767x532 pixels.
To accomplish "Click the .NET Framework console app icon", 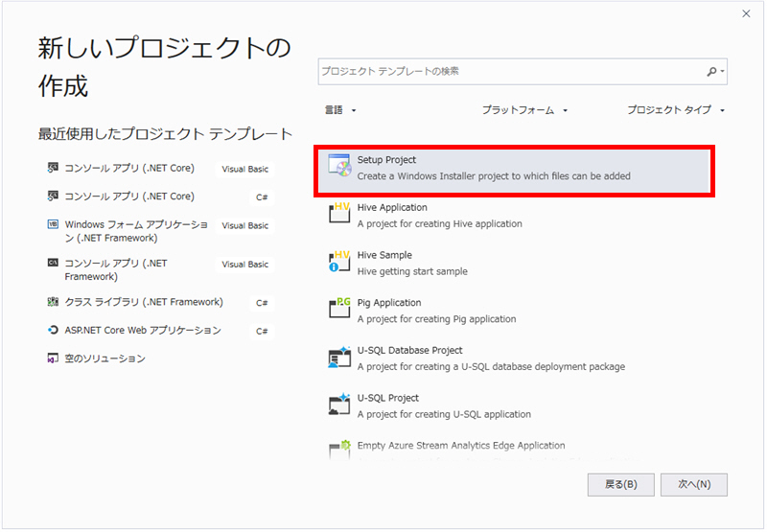I will (x=53, y=263).
